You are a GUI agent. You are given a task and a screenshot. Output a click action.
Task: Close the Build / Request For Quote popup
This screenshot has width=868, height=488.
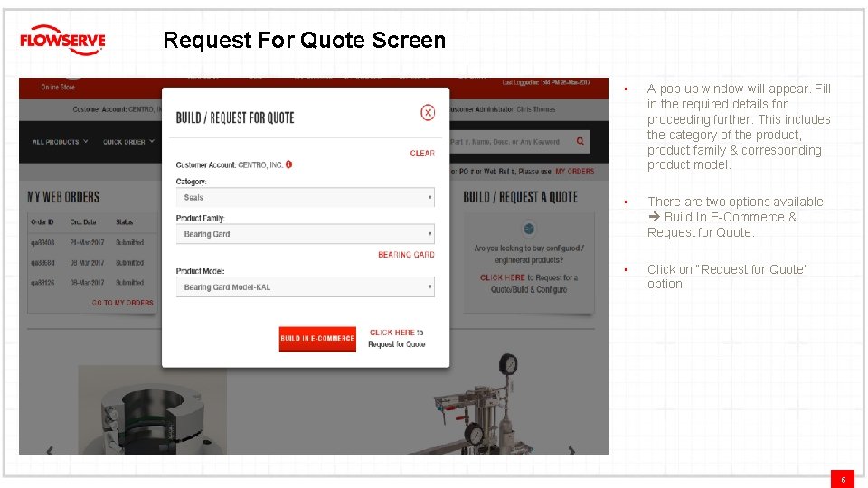coord(428,112)
